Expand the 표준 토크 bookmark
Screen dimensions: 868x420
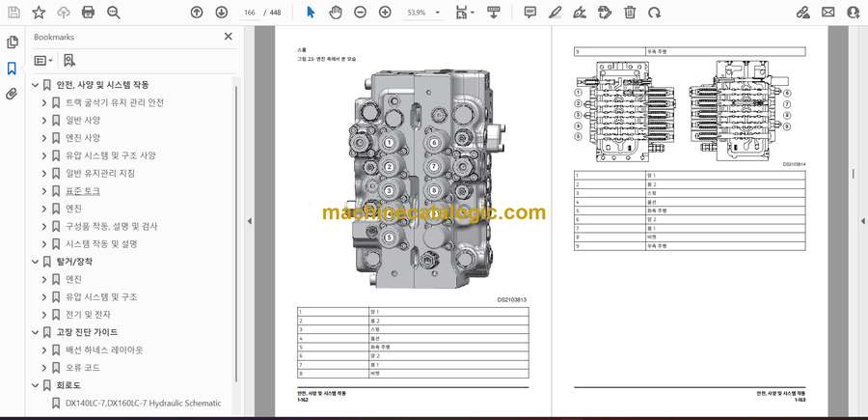point(44,191)
